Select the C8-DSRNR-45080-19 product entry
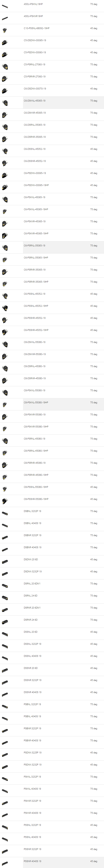This screenshot has height=868, width=104. (x=34, y=378)
